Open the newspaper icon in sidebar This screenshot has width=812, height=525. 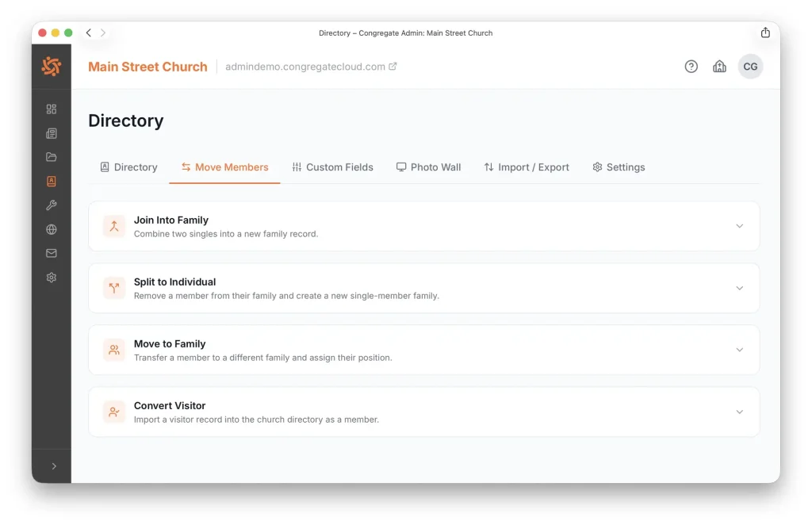(52, 133)
